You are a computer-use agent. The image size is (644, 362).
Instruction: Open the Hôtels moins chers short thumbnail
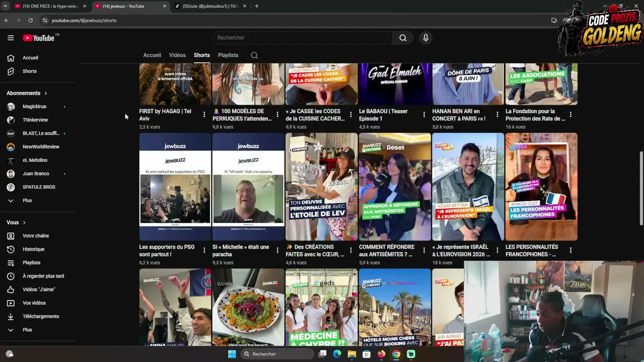click(395, 307)
